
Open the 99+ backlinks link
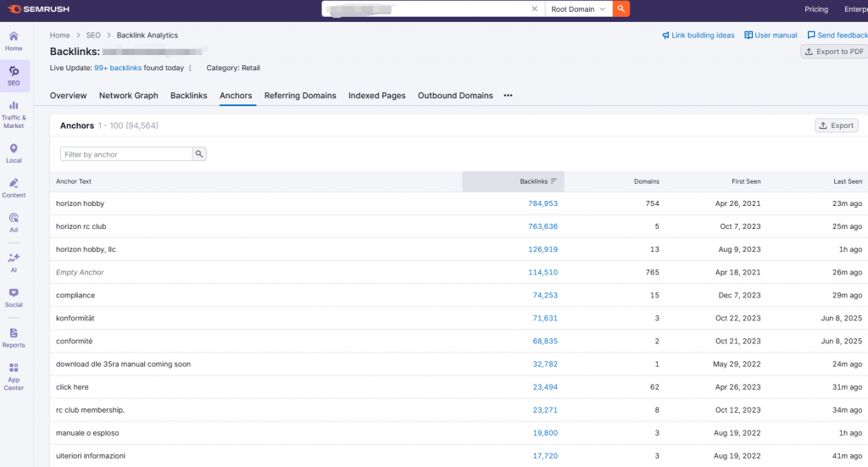click(118, 68)
